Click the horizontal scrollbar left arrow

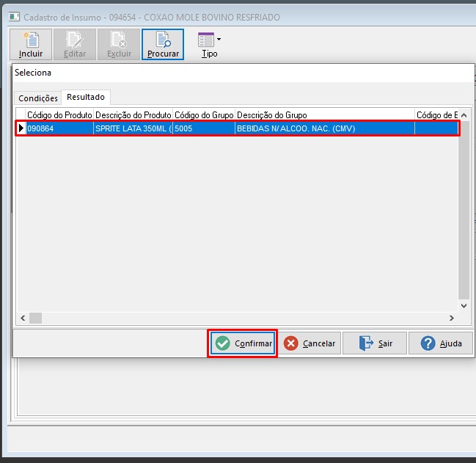pyautogui.click(x=23, y=318)
